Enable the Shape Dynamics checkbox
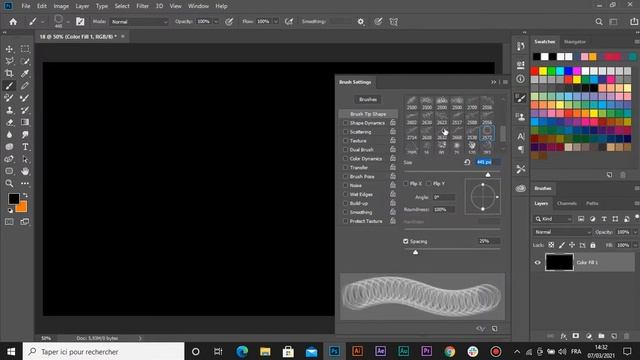The width and height of the screenshot is (640, 360). (x=345, y=123)
